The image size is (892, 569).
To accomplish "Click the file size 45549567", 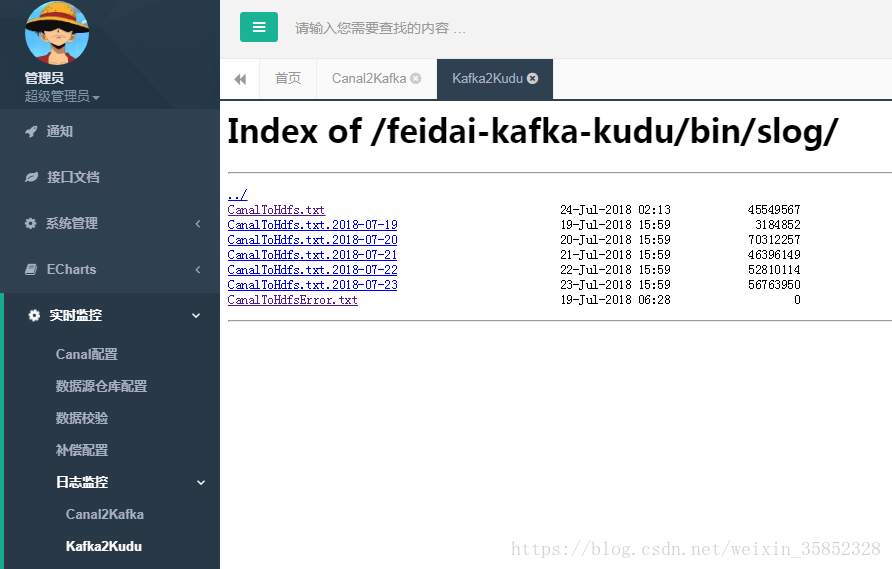I will point(774,210).
